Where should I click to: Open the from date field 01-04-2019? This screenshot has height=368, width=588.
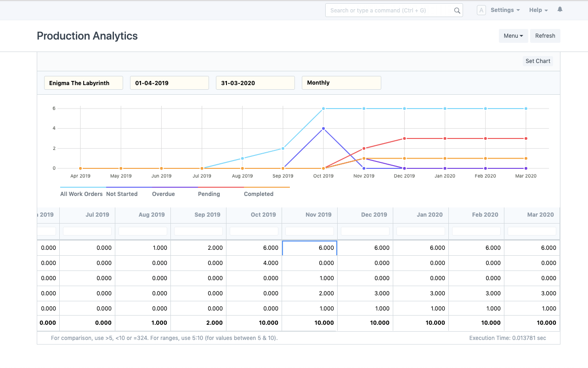tap(170, 83)
